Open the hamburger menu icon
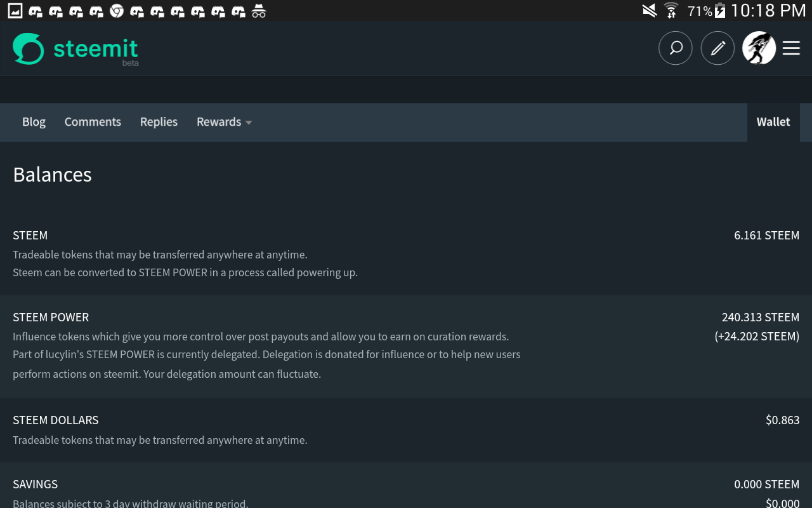This screenshot has width=812, height=508. [791, 48]
